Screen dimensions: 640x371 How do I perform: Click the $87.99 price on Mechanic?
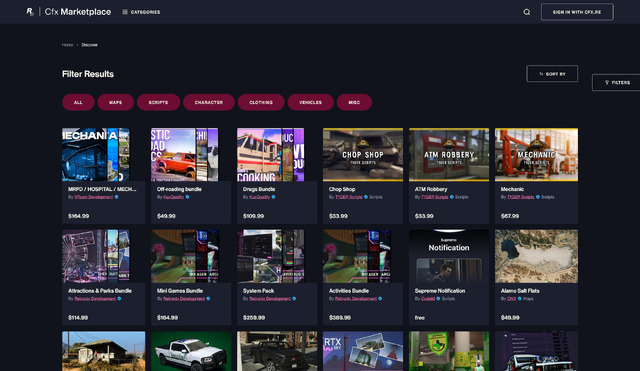[x=510, y=216]
